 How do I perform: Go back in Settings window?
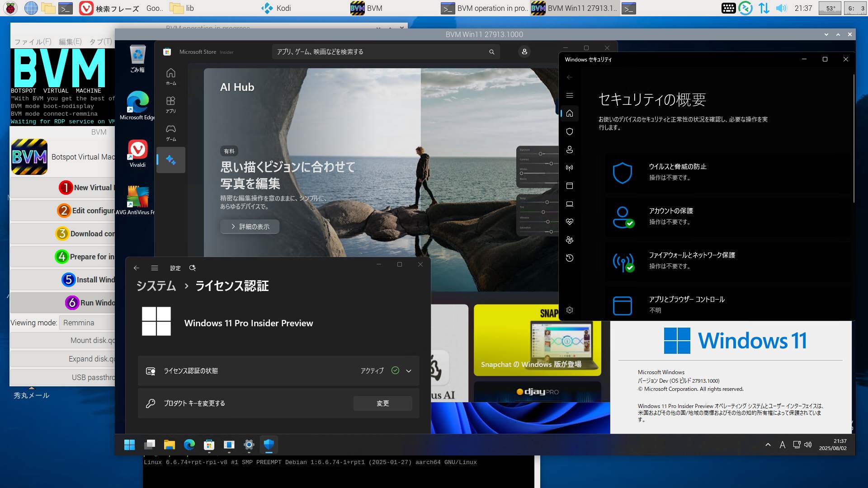coord(137,268)
